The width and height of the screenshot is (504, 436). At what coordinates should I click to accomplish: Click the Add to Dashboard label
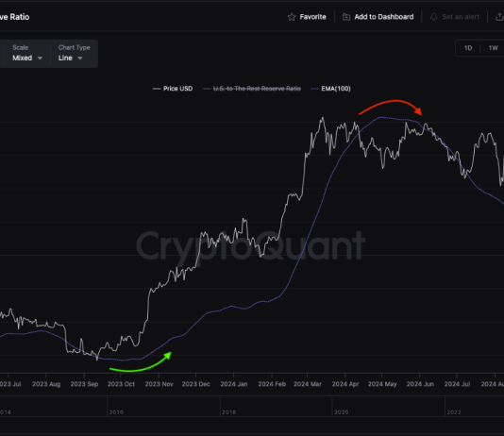[384, 17]
